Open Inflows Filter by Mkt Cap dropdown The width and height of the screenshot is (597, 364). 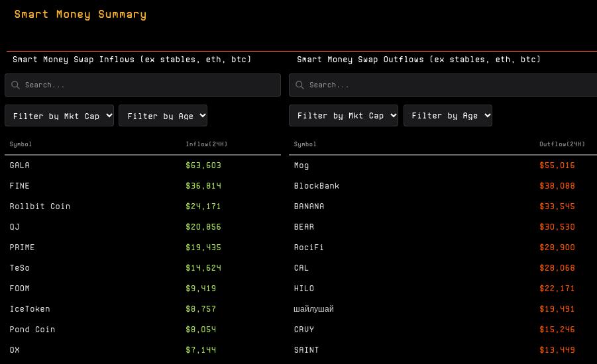(60, 116)
